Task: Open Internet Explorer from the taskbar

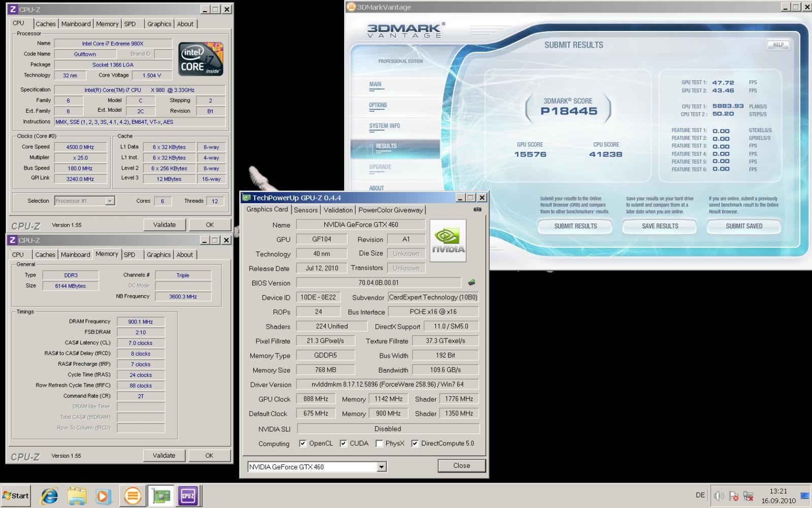Action: [49, 496]
